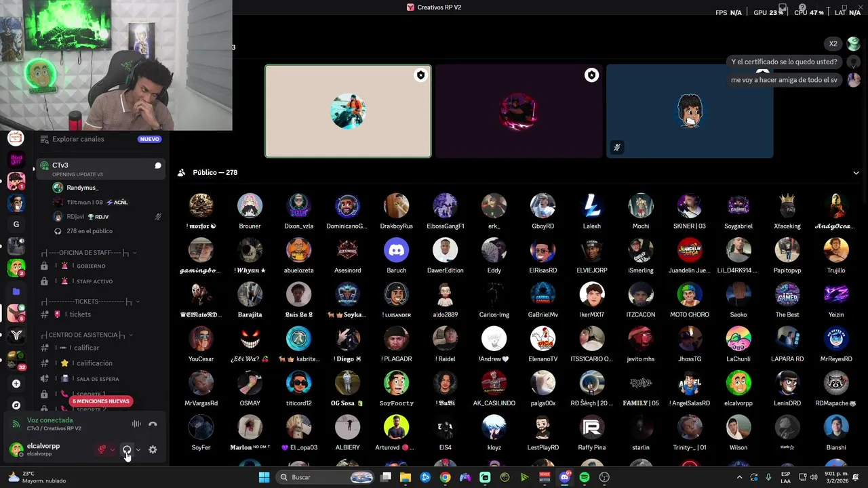This screenshot has width=868, height=488.
Task: Select audience member ElenanoTV
Action: [542, 345]
